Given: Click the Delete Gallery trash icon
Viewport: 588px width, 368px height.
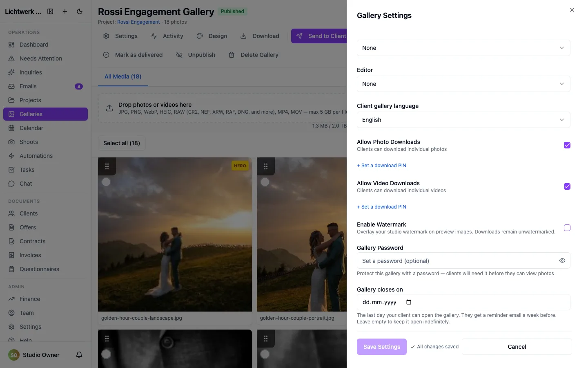Looking at the screenshot, I should [x=232, y=55].
